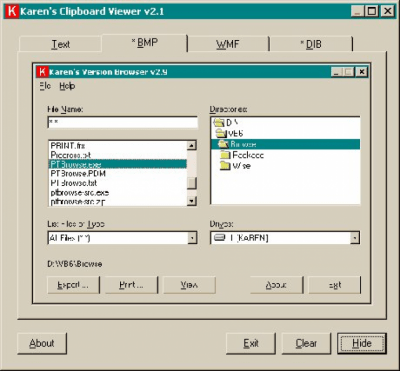Select the VB6 folder icon in Directories
This screenshot has width=400, height=371.
click(221, 134)
